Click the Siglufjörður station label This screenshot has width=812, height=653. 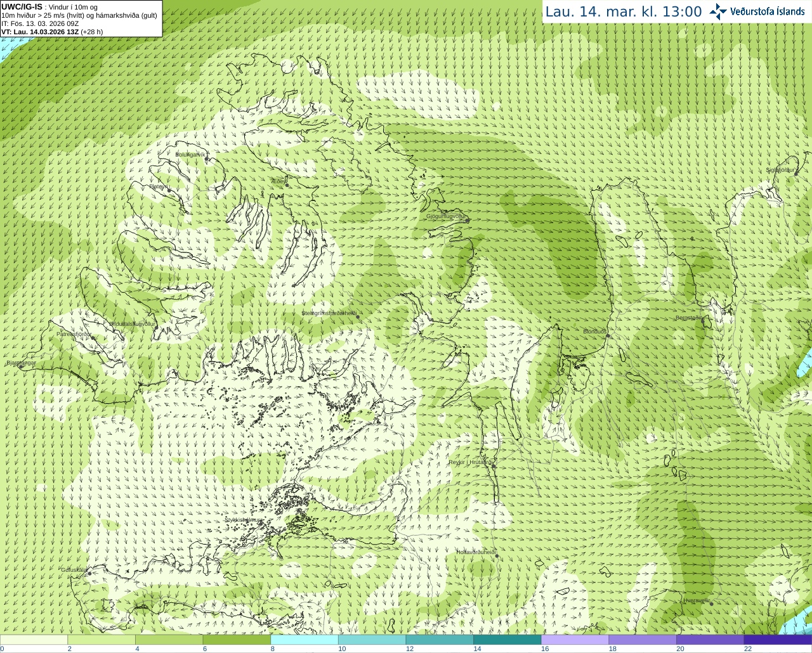tap(780, 170)
